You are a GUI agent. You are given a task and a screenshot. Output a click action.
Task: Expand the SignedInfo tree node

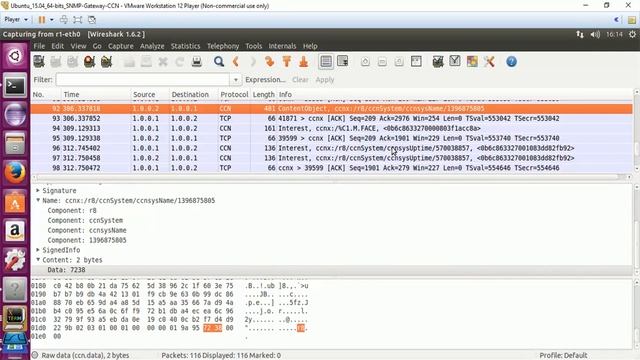pos(38,250)
